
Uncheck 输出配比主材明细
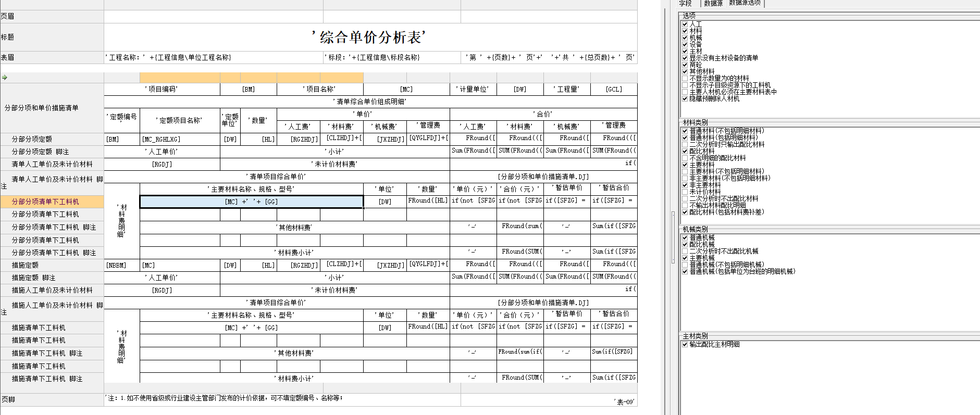point(685,344)
